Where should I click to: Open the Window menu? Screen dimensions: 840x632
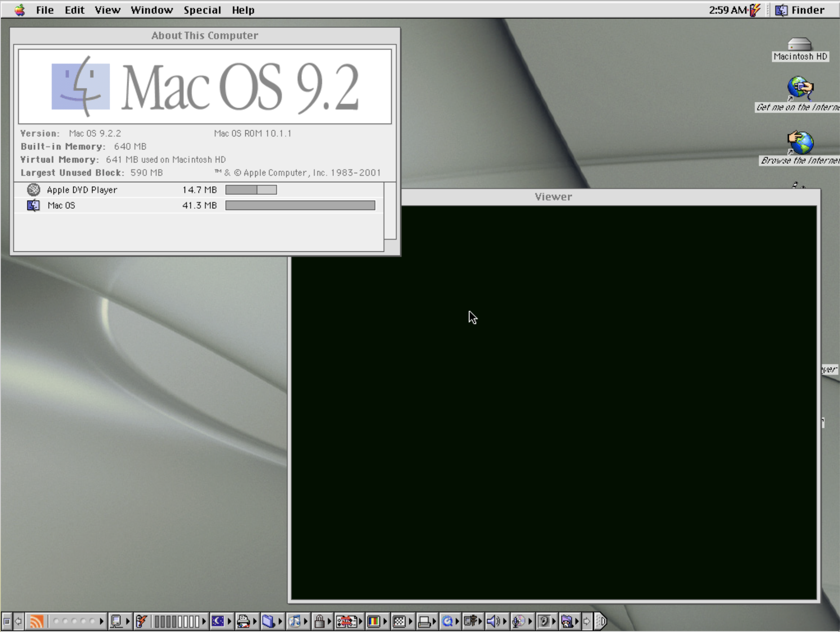tap(152, 10)
